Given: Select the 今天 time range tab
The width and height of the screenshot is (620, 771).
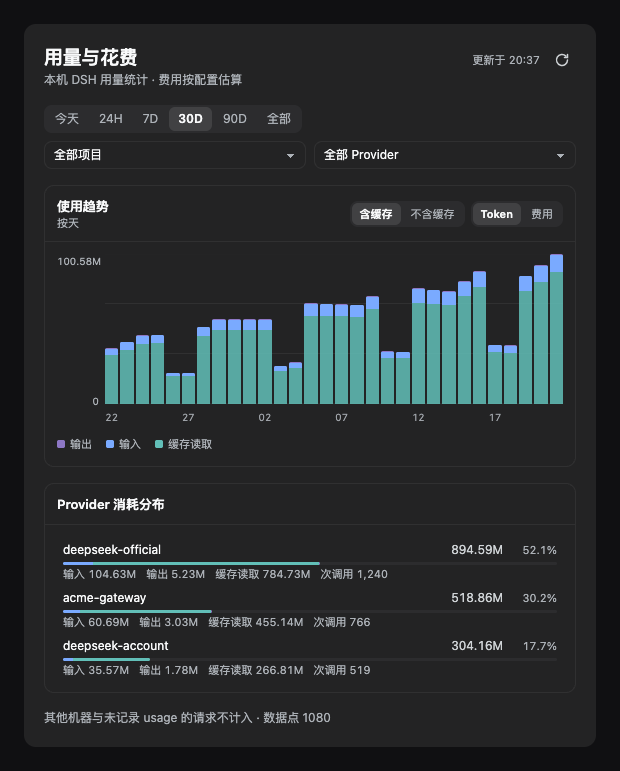Looking at the screenshot, I should [67, 119].
